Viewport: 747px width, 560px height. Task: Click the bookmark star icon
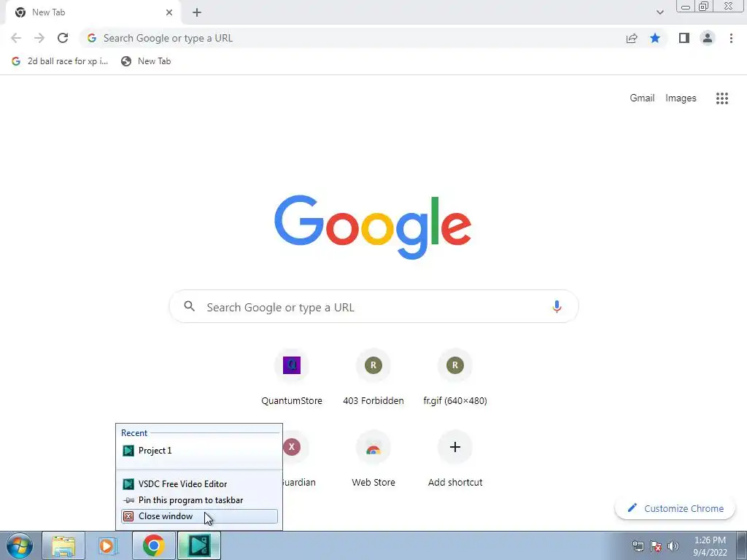pyautogui.click(x=655, y=38)
